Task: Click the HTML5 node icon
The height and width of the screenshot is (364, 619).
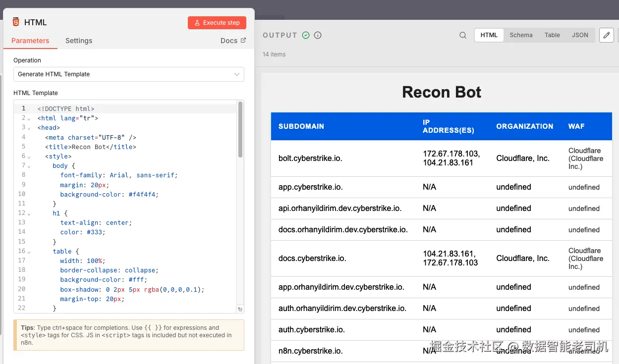Action: click(16, 22)
